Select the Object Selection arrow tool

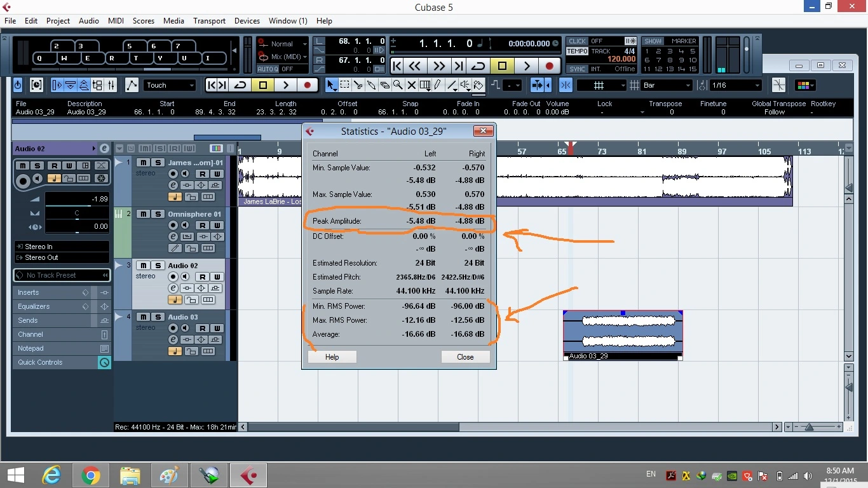point(331,85)
